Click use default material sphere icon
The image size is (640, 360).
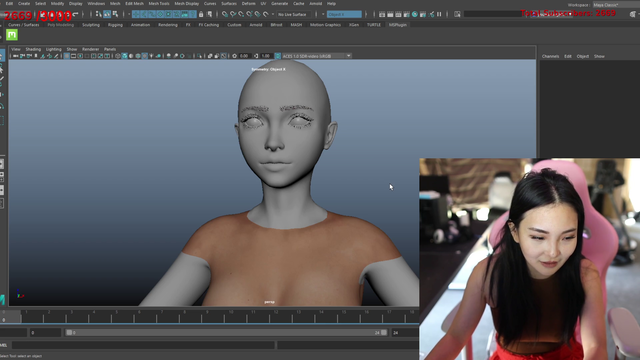[x=131, y=56]
